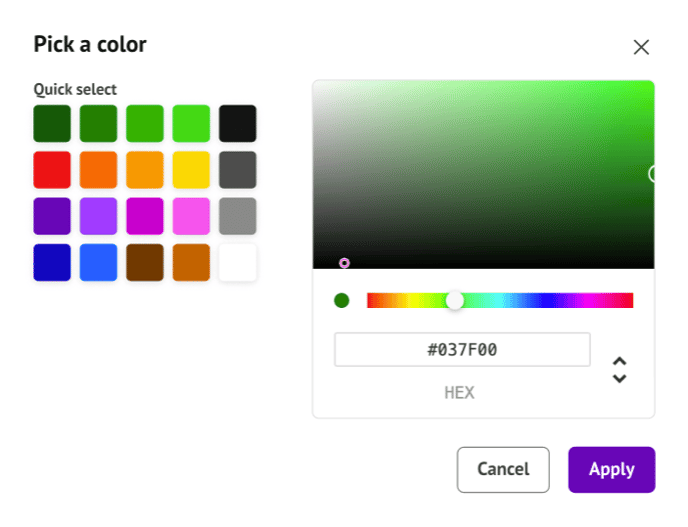Pick the dark blue swatch
This screenshot has width=688, height=527.
52,262
